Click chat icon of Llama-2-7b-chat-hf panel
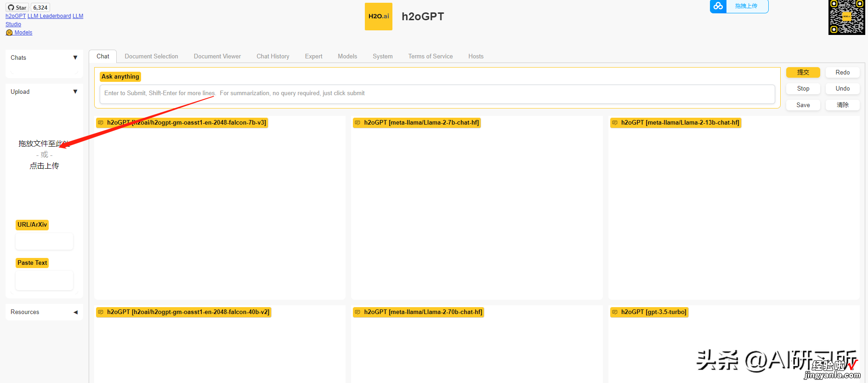 [357, 123]
